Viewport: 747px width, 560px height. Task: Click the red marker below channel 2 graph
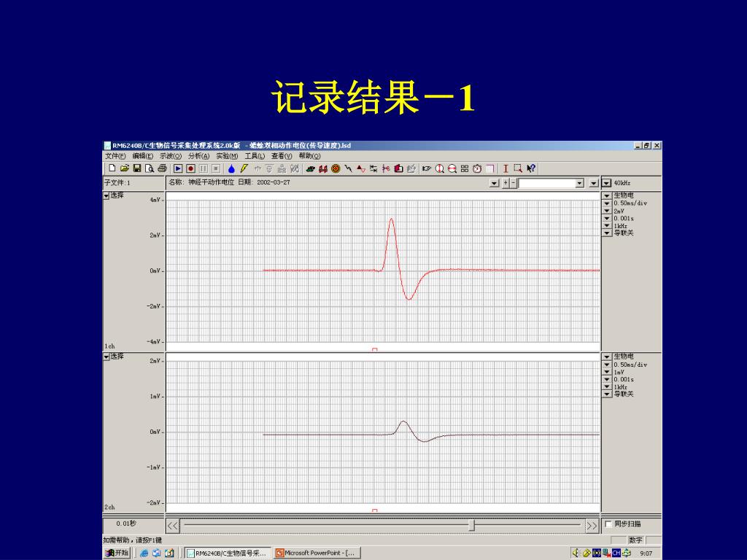coord(375,511)
